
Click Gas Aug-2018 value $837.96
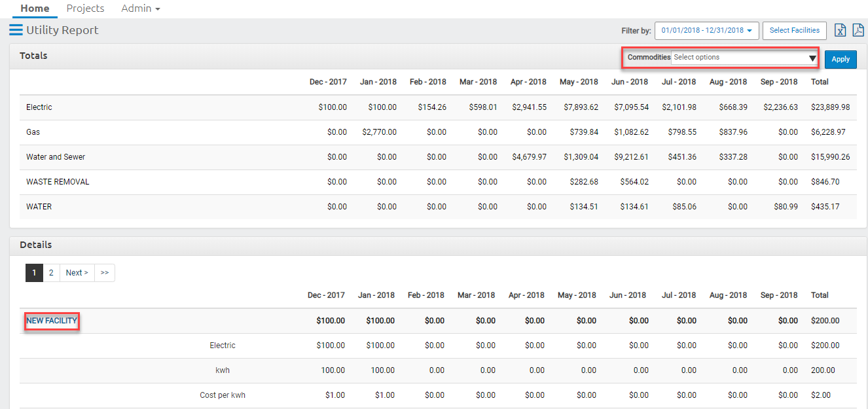click(x=733, y=132)
